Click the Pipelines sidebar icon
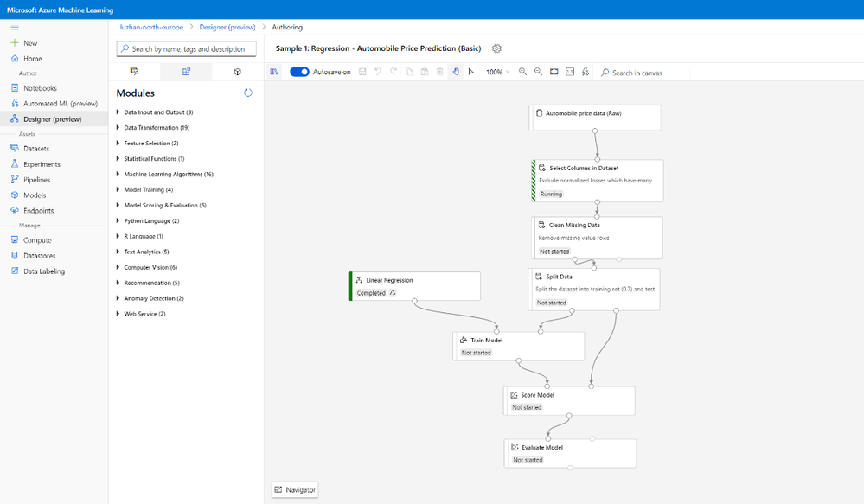864x504 pixels. 15,180
